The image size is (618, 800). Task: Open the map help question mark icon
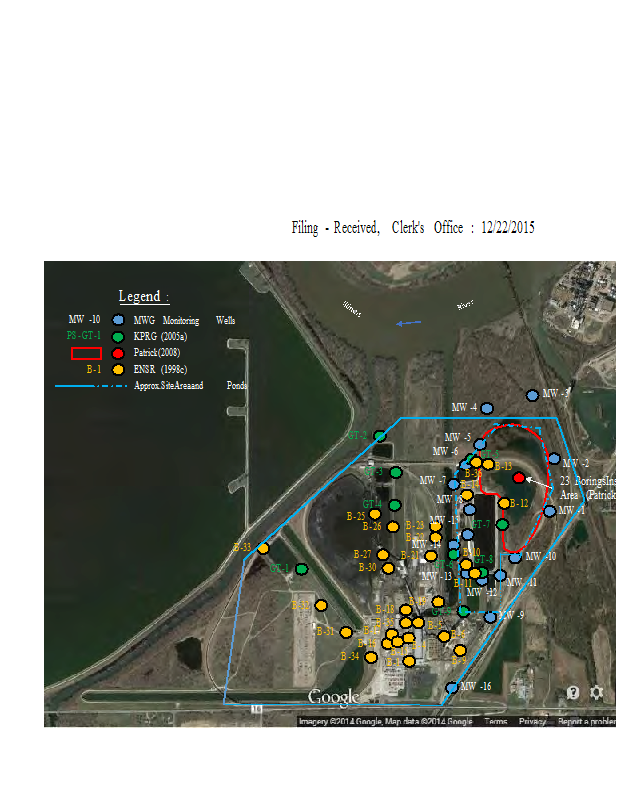pos(573,692)
